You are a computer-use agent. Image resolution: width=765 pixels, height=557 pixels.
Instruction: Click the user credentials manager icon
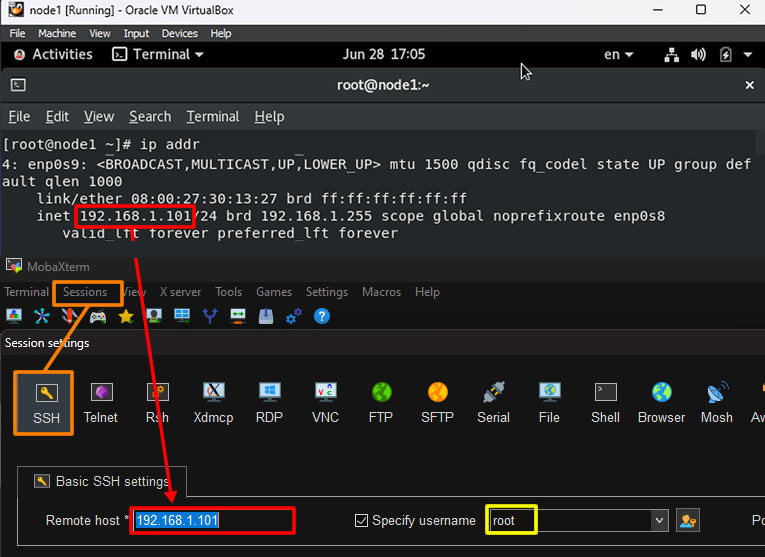click(x=688, y=521)
